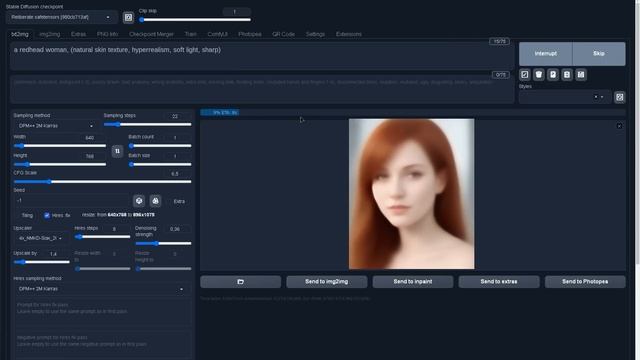Open the output folder with the folder icon
640x360 pixels.
click(240, 282)
